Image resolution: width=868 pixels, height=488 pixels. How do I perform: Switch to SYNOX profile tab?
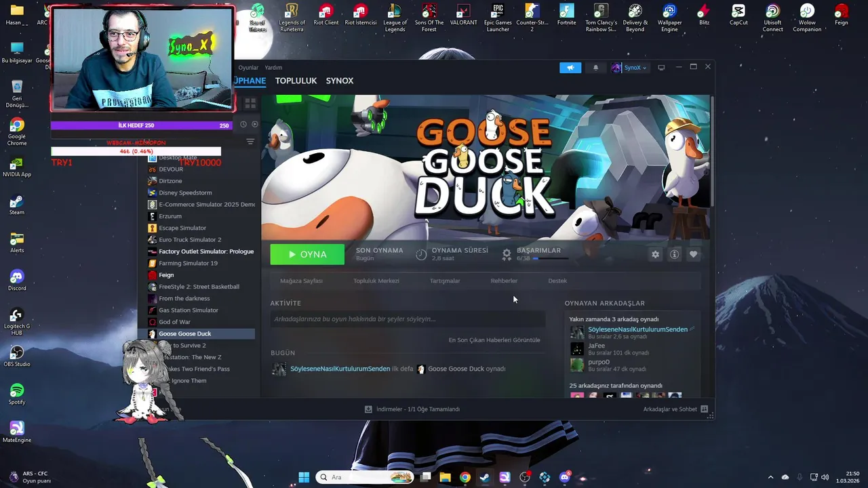[340, 81]
